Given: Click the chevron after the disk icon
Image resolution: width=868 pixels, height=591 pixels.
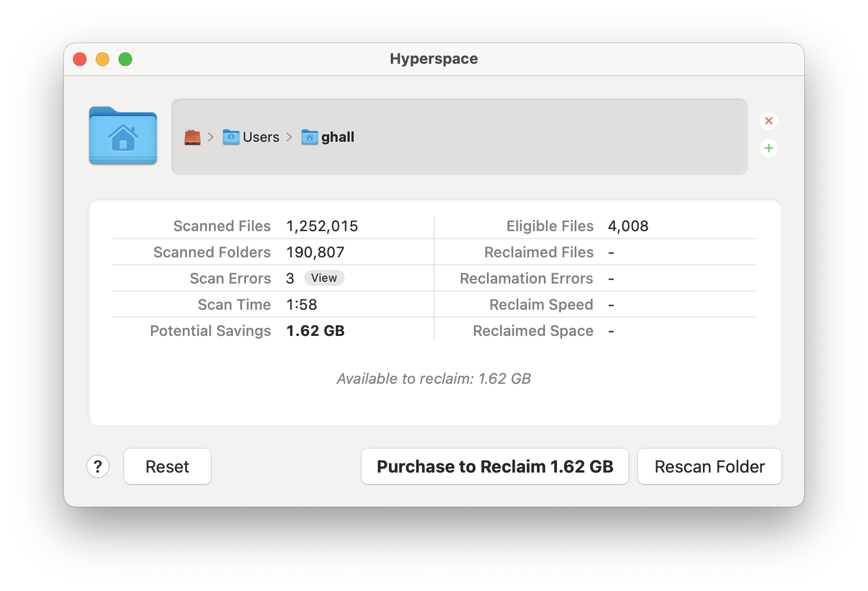Looking at the screenshot, I should click(x=211, y=137).
